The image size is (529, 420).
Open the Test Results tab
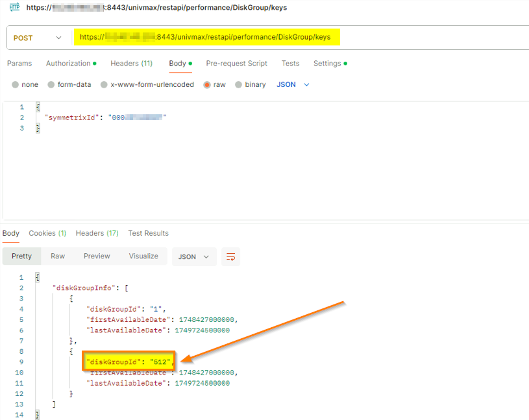click(x=148, y=233)
